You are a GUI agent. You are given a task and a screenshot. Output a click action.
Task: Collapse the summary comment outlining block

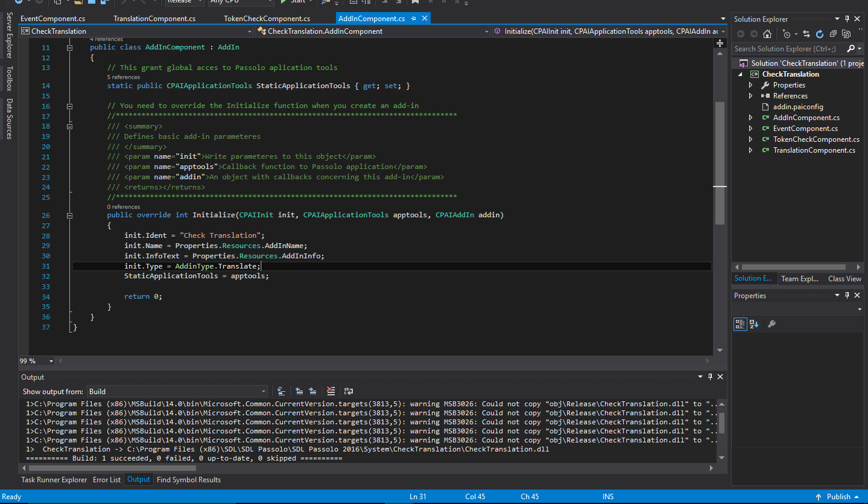tap(70, 126)
